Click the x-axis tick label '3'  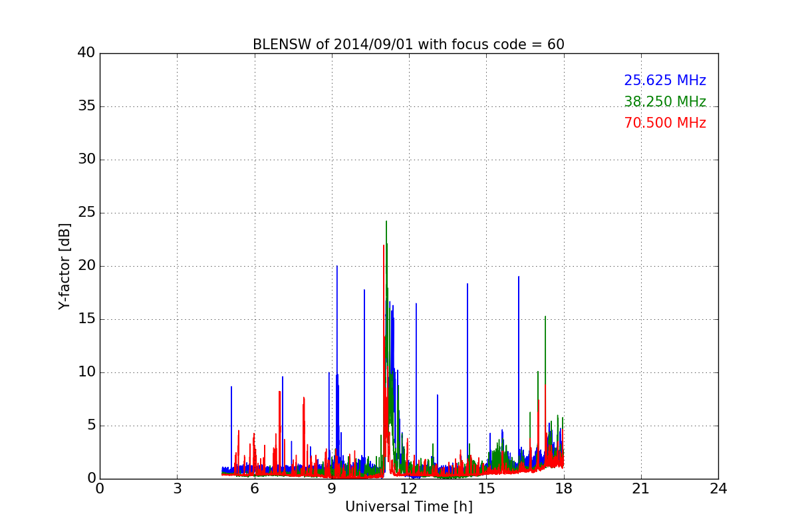(177, 489)
